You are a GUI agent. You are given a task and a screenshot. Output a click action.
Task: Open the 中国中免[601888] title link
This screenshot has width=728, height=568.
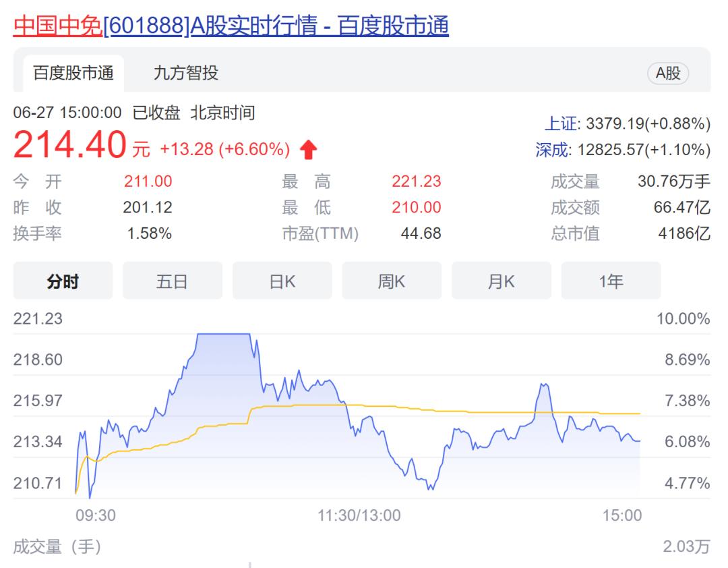click(x=231, y=26)
